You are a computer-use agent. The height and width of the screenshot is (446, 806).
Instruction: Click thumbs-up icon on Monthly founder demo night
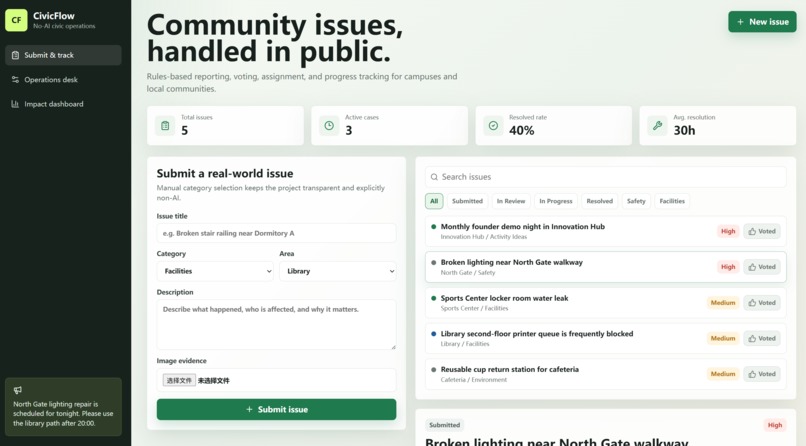click(752, 231)
